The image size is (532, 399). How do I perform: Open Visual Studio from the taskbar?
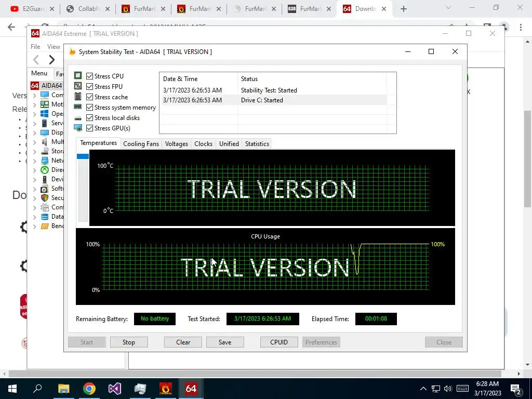tap(115, 389)
